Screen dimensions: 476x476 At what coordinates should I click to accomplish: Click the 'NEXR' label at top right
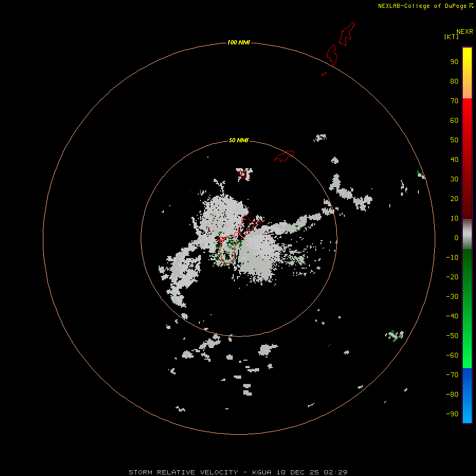[465, 32]
